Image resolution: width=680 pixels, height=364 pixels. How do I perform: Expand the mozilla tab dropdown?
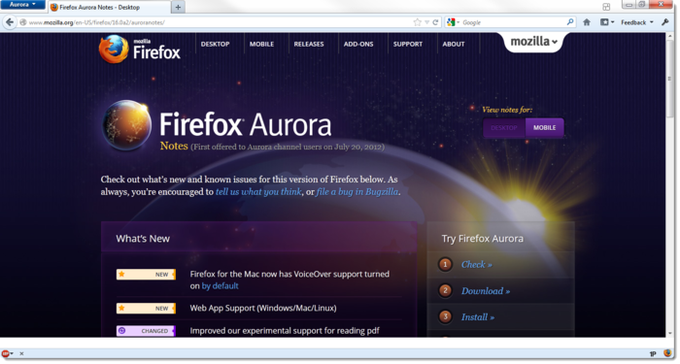(x=534, y=42)
